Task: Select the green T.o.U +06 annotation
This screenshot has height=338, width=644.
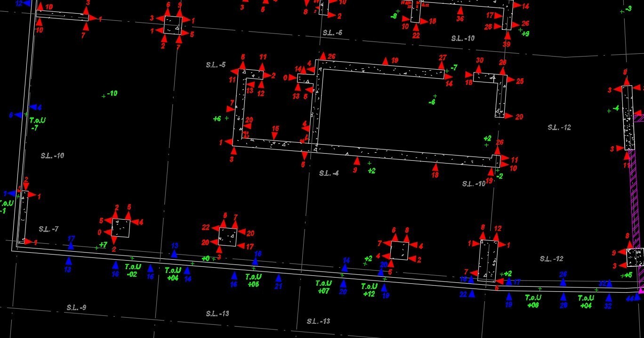Action: tap(533, 301)
